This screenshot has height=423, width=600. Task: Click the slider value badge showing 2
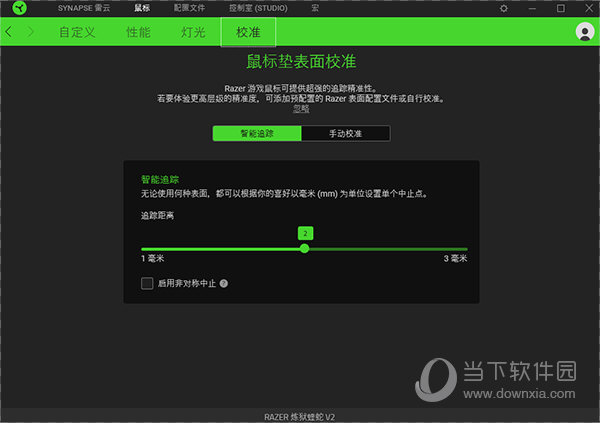(305, 233)
